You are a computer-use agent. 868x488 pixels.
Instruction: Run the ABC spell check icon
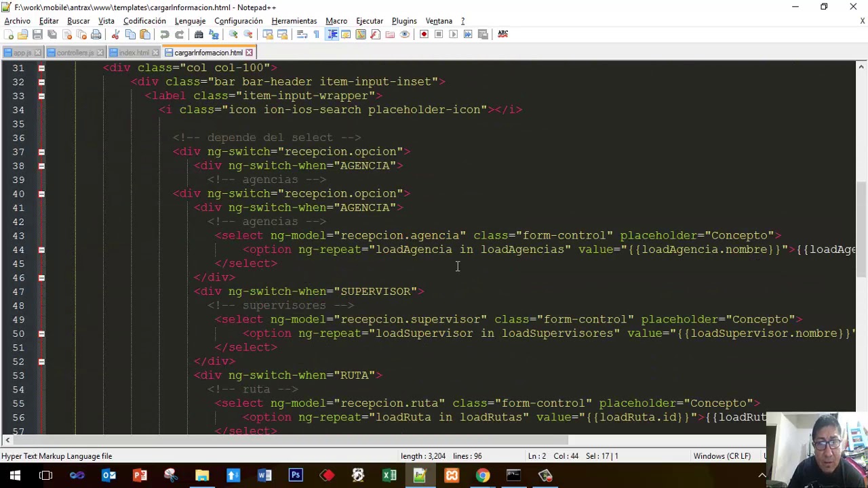[x=502, y=35]
